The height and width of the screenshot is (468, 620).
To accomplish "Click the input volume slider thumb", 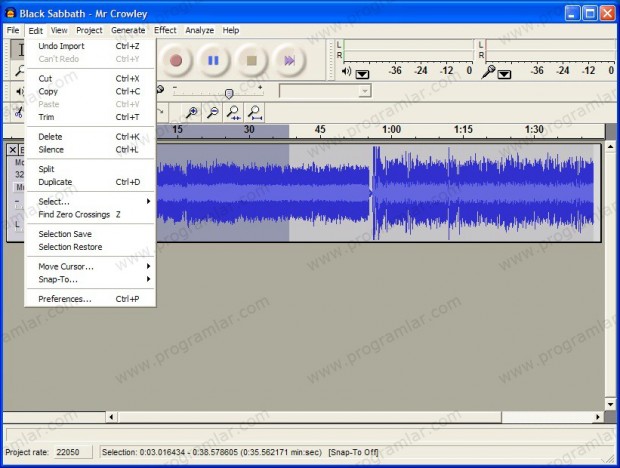I will click(229, 93).
